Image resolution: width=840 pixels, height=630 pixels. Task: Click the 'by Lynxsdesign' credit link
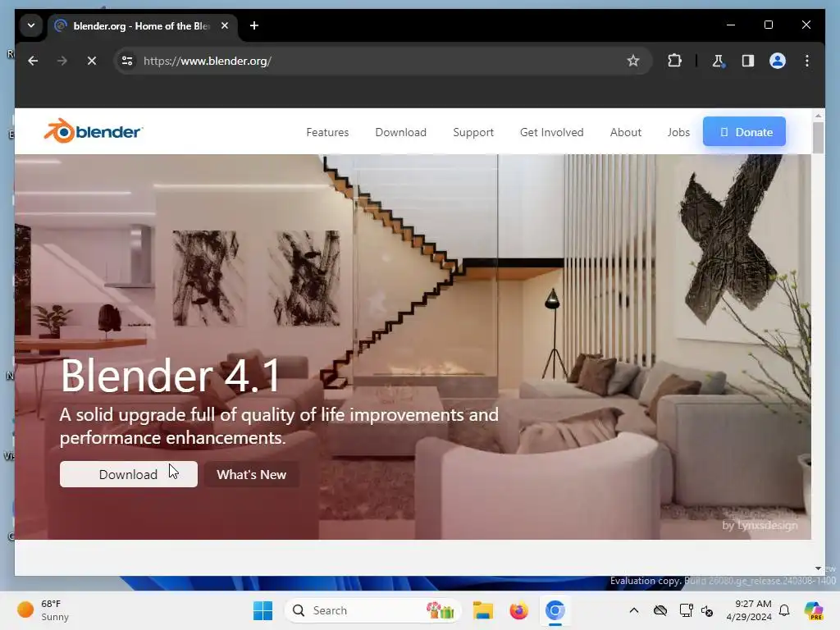coord(759,526)
